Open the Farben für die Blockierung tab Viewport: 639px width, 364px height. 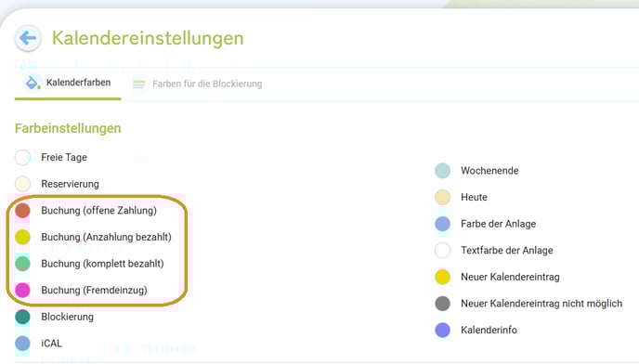point(197,84)
